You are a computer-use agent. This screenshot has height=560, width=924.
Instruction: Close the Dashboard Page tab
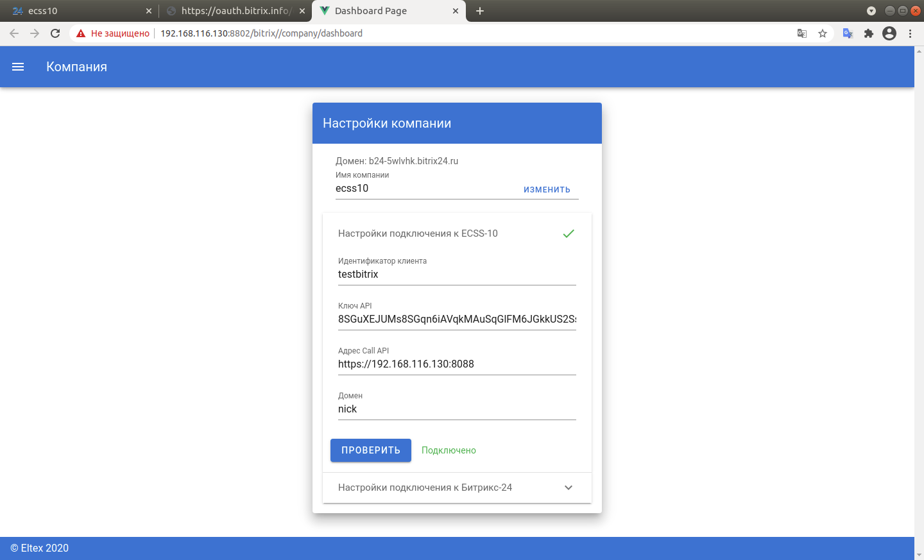pyautogui.click(x=456, y=11)
